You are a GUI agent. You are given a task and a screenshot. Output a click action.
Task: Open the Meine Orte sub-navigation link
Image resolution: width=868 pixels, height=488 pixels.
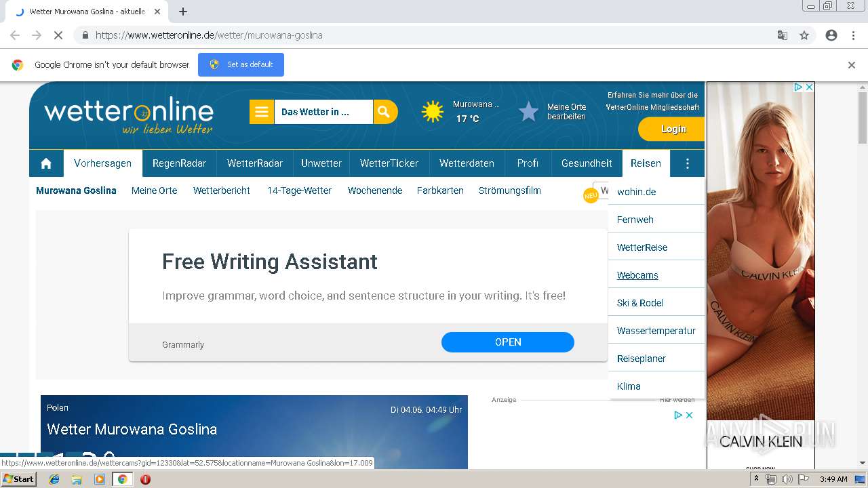154,190
